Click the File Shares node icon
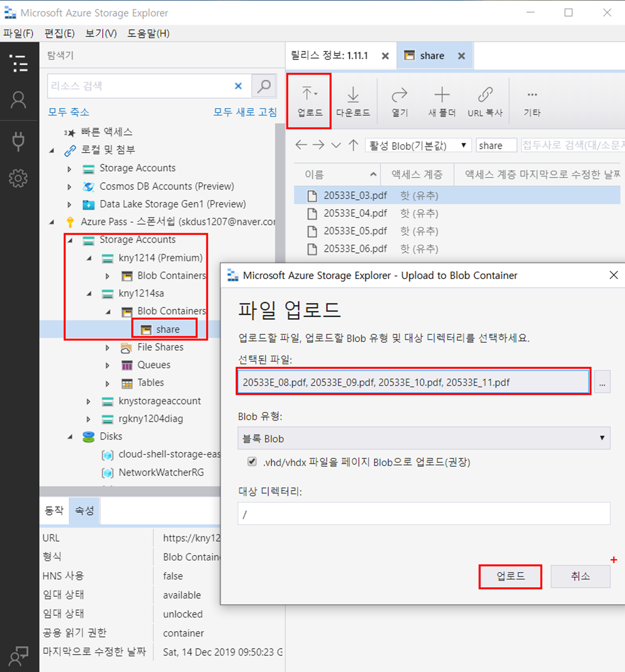625x672 pixels. click(x=126, y=348)
